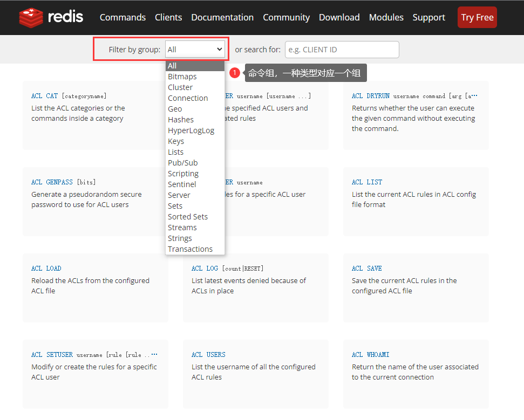Select Keys in the group list

[195, 141]
